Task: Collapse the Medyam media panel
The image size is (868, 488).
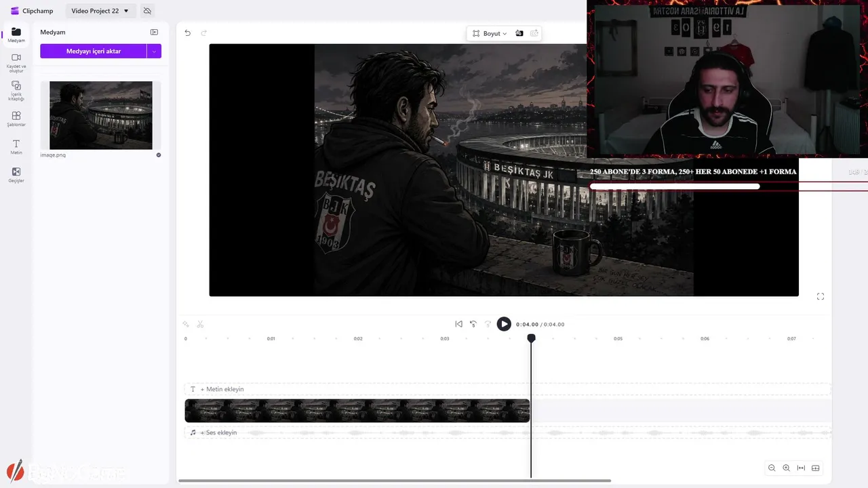Action: (154, 33)
